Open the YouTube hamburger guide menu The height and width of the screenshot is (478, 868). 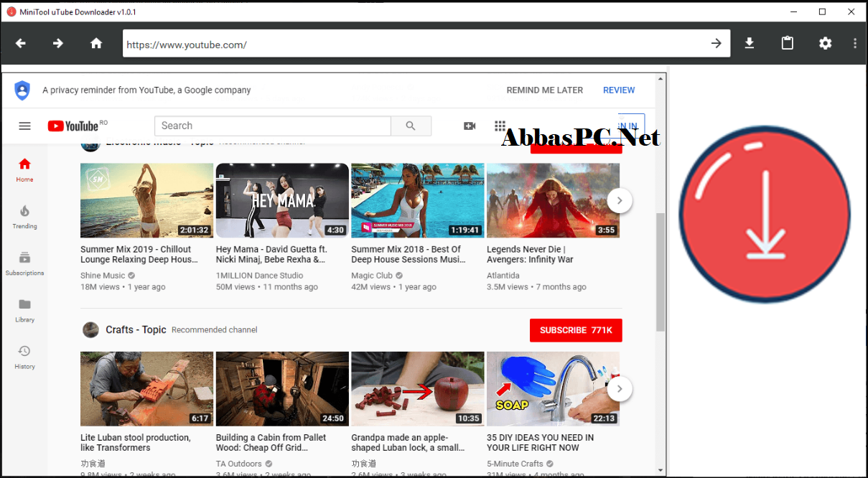[x=24, y=126]
